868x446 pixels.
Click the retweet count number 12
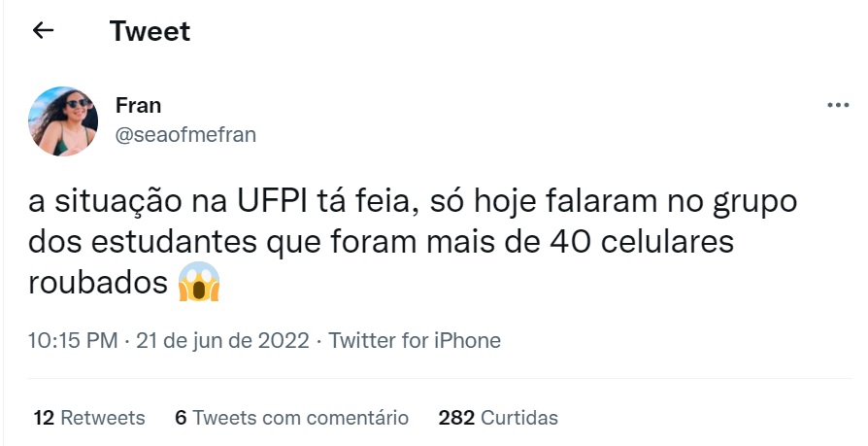pyautogui.click(x=43, y=418)
